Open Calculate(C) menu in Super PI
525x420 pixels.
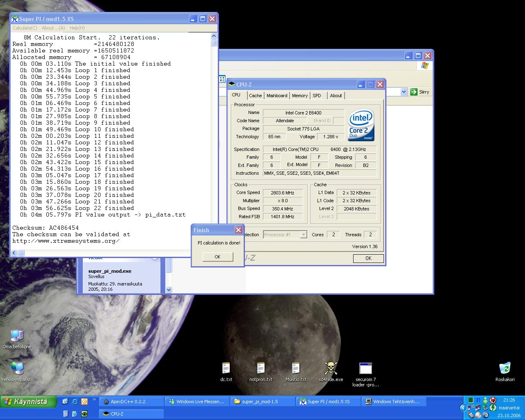pyautogui.click(x=25, y=28)
